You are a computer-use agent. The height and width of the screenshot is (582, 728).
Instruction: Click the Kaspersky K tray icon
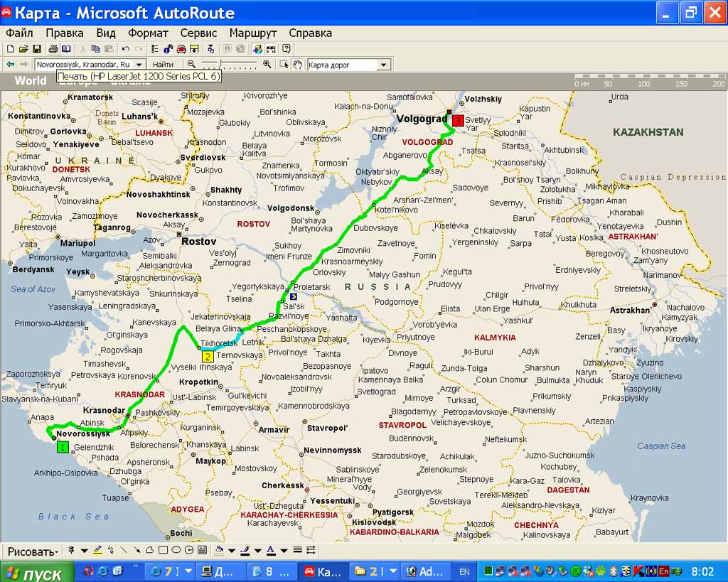click(x=639, y=571)
